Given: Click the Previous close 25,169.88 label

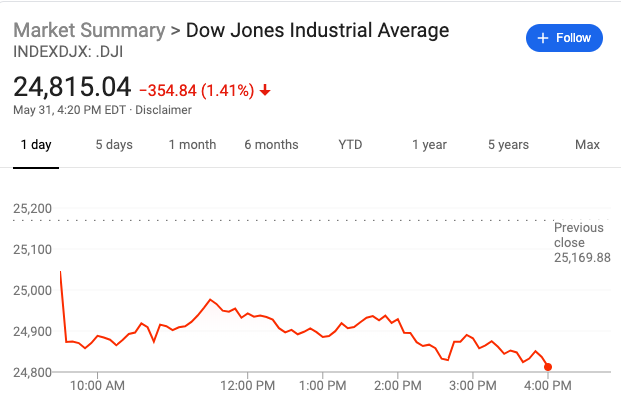Looking at the screenshot, I should click(x=582, y=243).
